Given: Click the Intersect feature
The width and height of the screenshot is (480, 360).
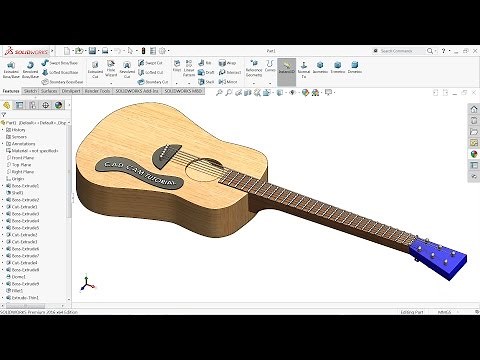Looking at the screenshot, I should coord(230,72).
